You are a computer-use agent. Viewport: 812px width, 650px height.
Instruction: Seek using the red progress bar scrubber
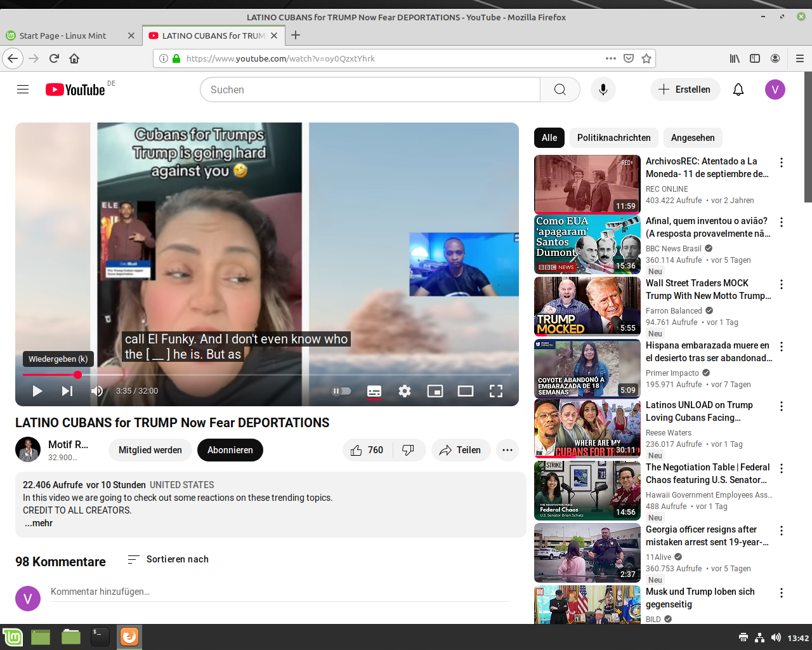click(77, 375)
